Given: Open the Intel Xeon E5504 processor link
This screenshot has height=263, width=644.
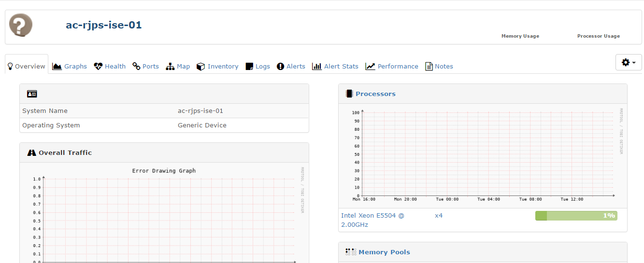Looking at the screenshot, I should coord(372,220).
